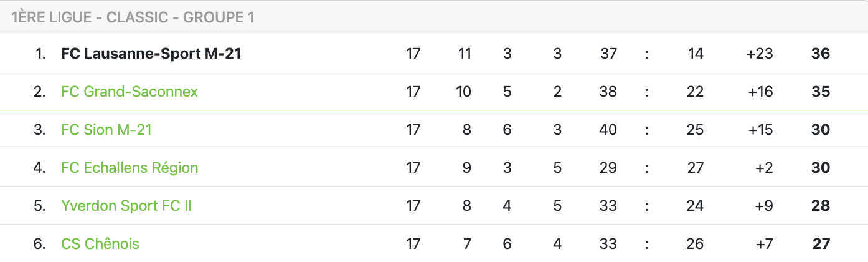This screenshot has width=868, height=262.
Task: Click the +15 goal difference for Sion
Action: (x=760, y=130)
